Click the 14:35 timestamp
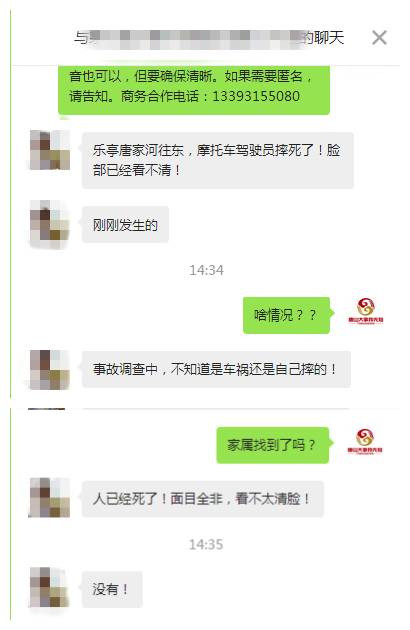410x630 pixels. pyautogui.click(x=206, y=544)
